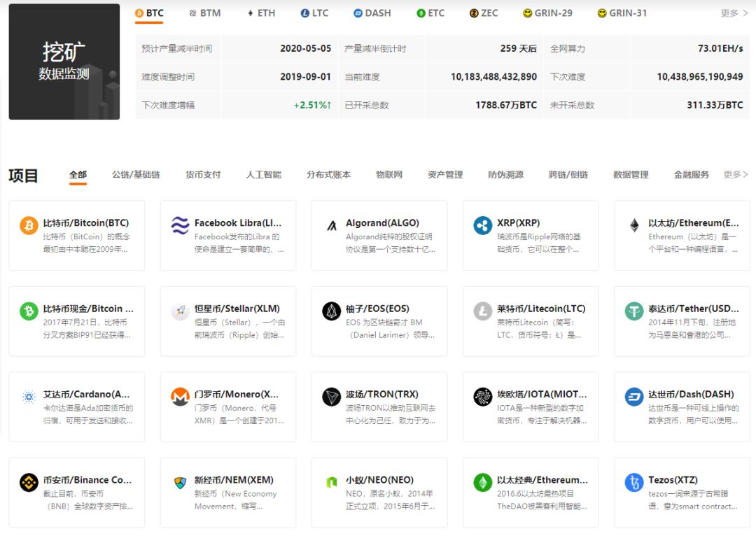Click the +2.51% difficulty increase value
This screenshot has height=538, width=756.
click(x=312, y=105)
